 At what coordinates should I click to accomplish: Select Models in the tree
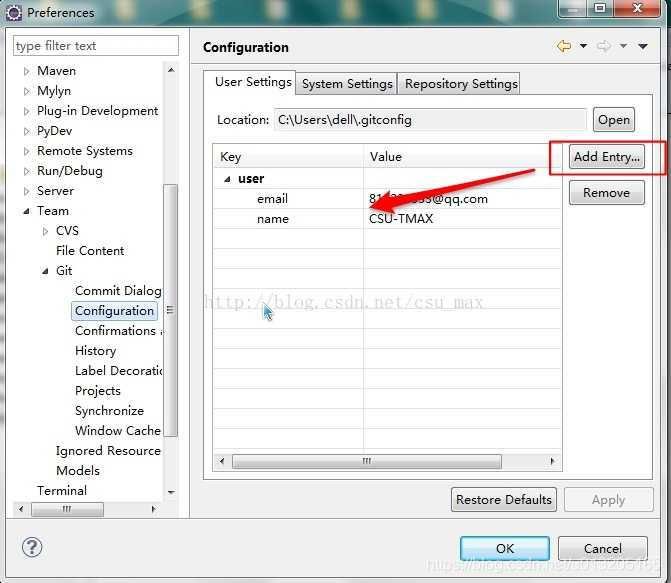point(78,471)
